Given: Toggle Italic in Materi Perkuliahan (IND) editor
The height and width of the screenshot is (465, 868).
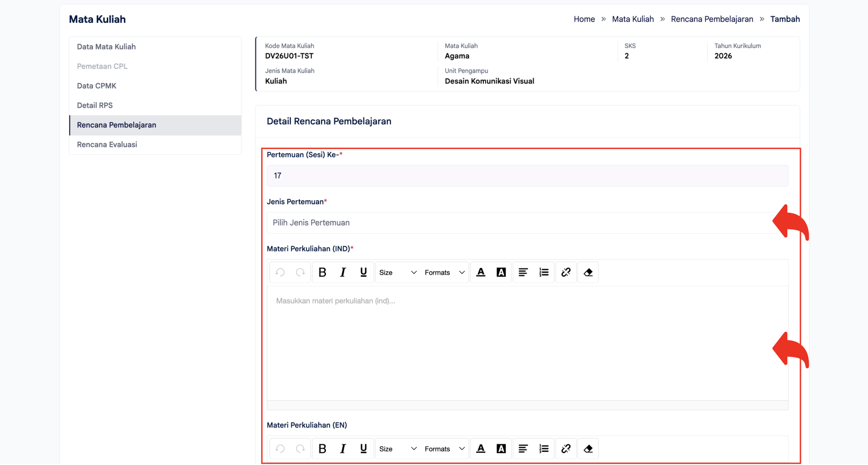Looking at the screenshot, I should coord(343,272).
